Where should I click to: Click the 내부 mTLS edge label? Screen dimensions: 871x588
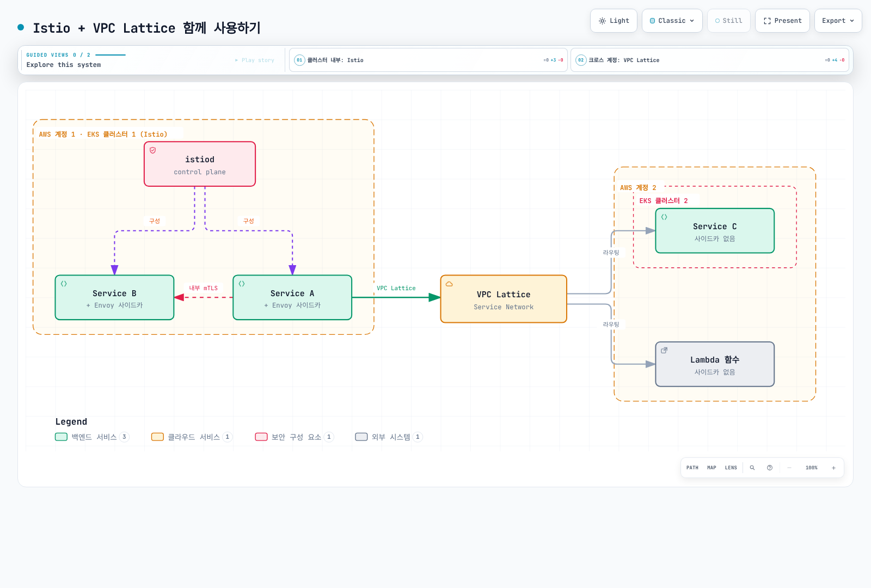coord(204,288)
